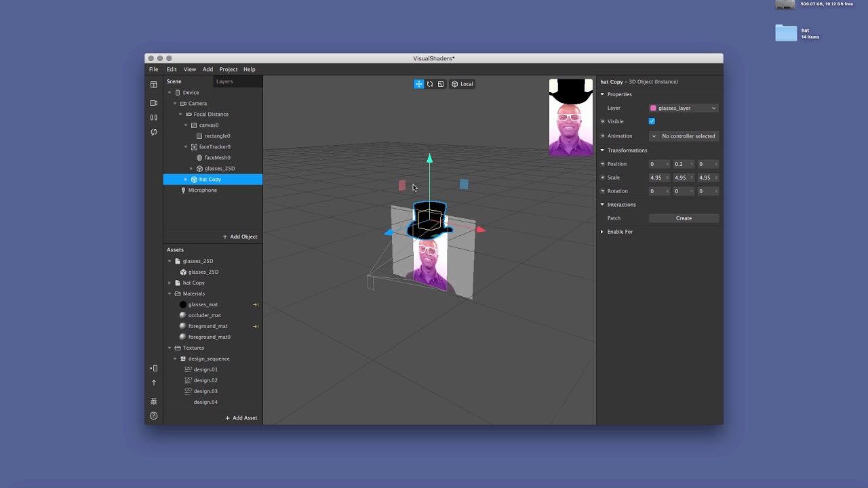Open the Help menu
The image size is (868, 488).
coord(250,69)
